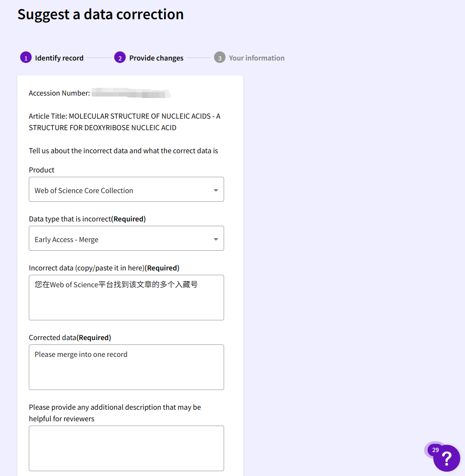465x476 pixels.
Task: Click the step 2 circle icon
Action: point(119,58)
